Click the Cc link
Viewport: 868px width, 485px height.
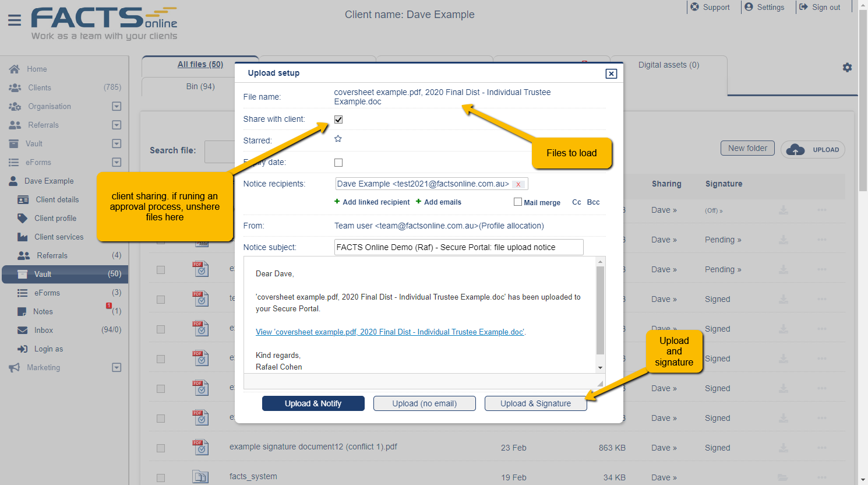tap(577, 202)
